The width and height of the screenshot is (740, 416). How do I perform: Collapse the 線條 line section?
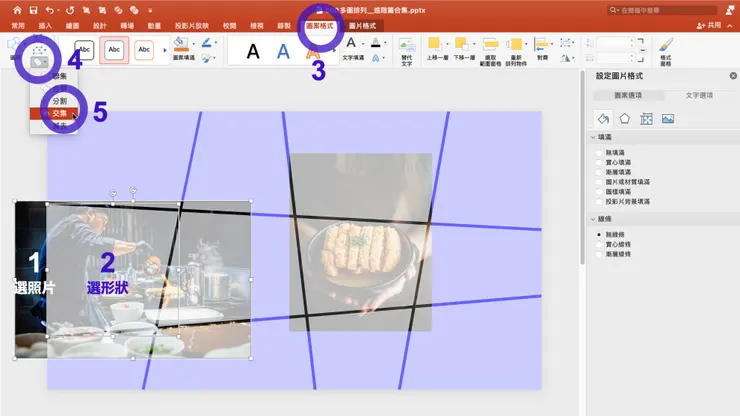(x=593, y=219)
